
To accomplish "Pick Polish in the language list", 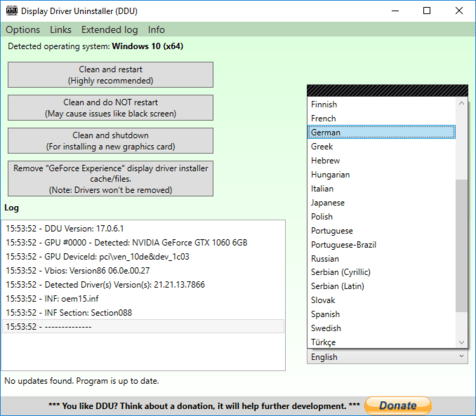I will point(381,216).
